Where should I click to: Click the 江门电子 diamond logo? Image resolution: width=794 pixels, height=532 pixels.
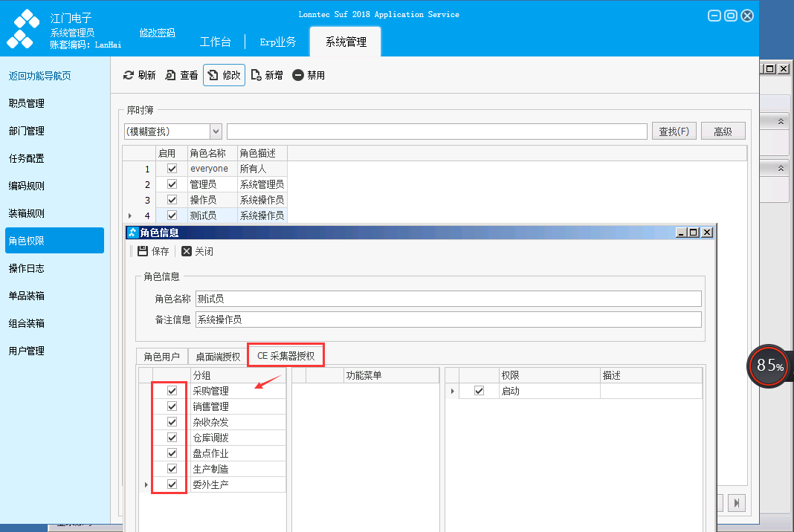23,29
